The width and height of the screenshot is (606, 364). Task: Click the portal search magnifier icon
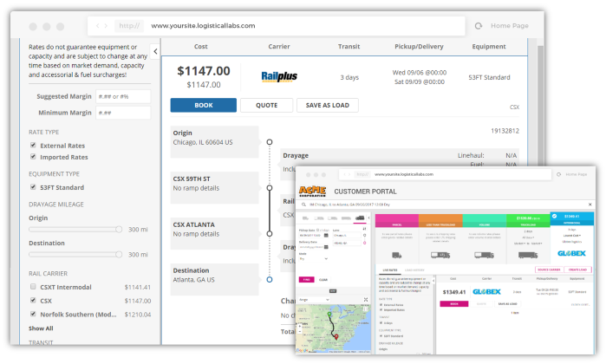tap(303, 205)
